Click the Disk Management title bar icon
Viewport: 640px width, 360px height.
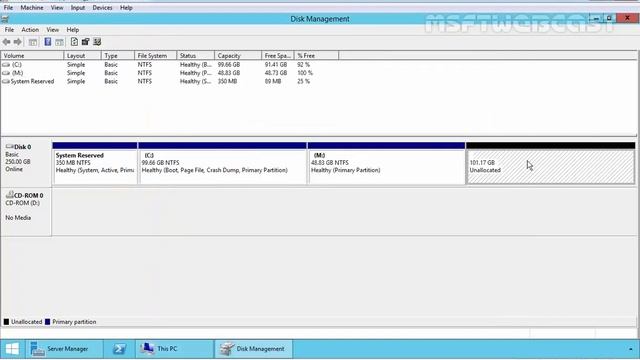pyautogui.click(x=5, y=19)
